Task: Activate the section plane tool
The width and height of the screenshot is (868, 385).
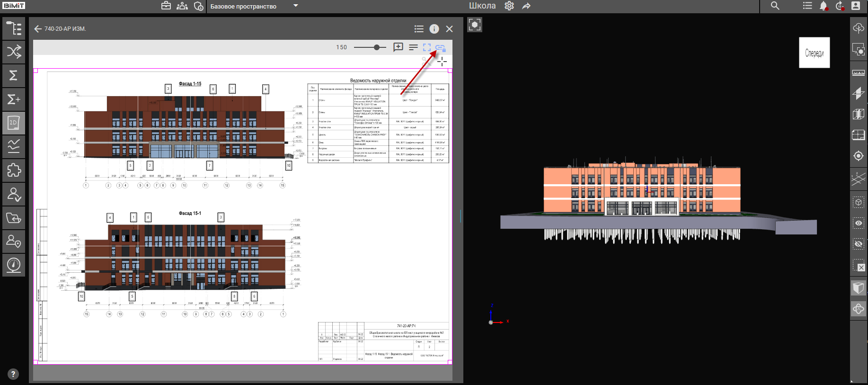Action: coord(858,93)
